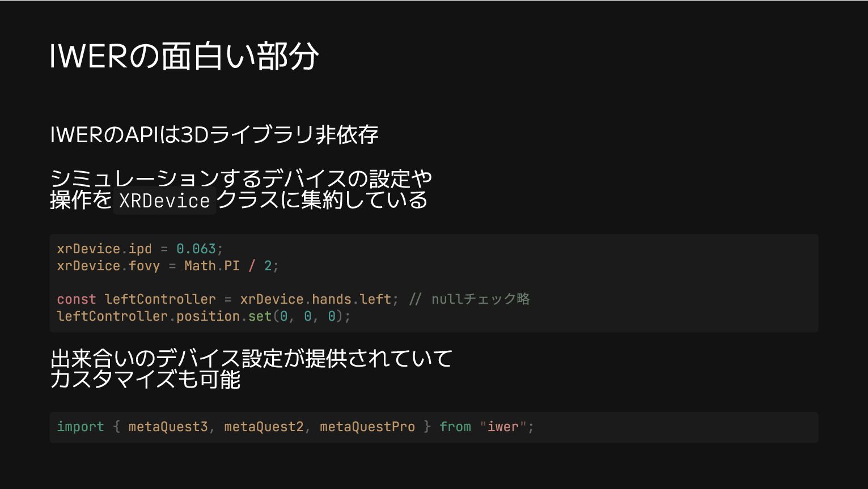Image resolution: width=868 pixels, height=489 pixels.
Task: Click xrDevice.hands.left in the code
Action: (x=315, y=299)
